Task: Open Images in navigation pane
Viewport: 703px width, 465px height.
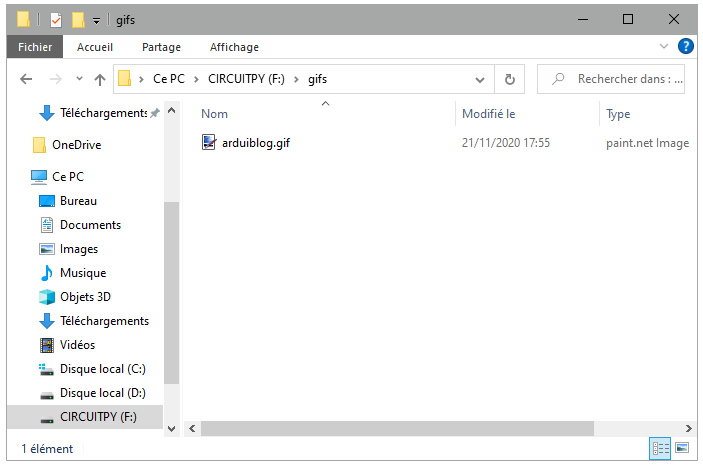Action: (78, 249)
